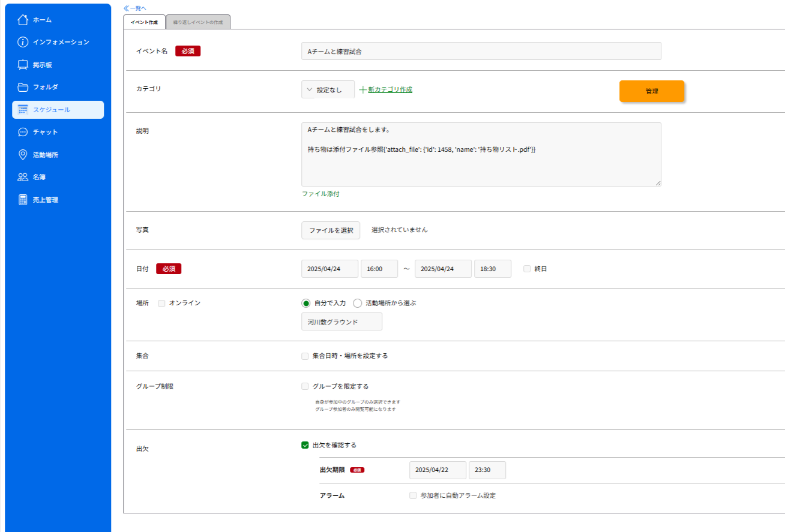
Task: Click the double chevron back icon 一覧へ
Action: tap(126, 8)
